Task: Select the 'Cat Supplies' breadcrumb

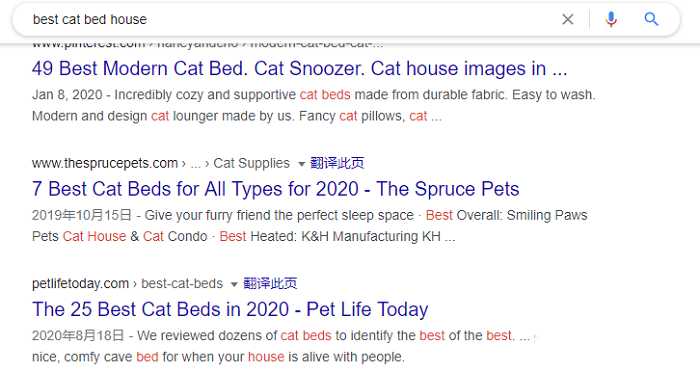Action: (x=251, y=163)
